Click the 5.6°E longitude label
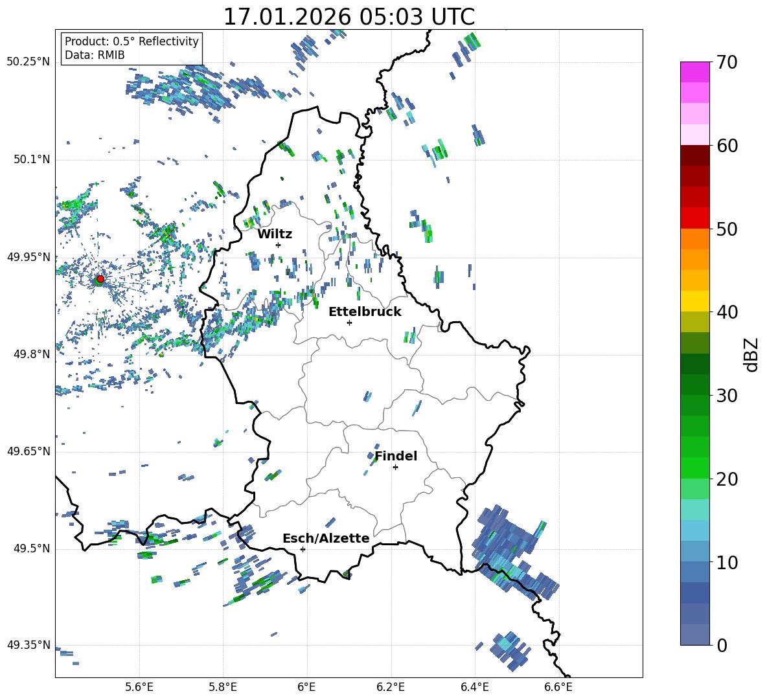Screen dimensions: 767x700 coord(139,687)
